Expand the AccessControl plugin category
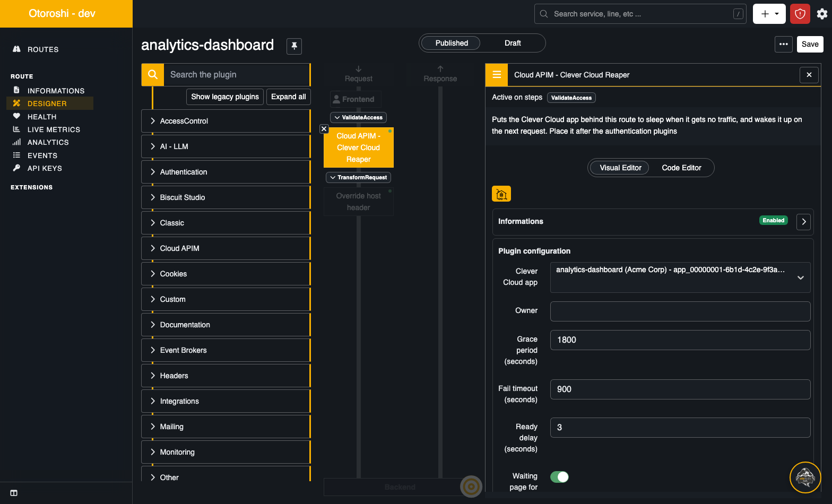This screenshot has height=504, width=832. pyautogui.click(x=226, y=121)
